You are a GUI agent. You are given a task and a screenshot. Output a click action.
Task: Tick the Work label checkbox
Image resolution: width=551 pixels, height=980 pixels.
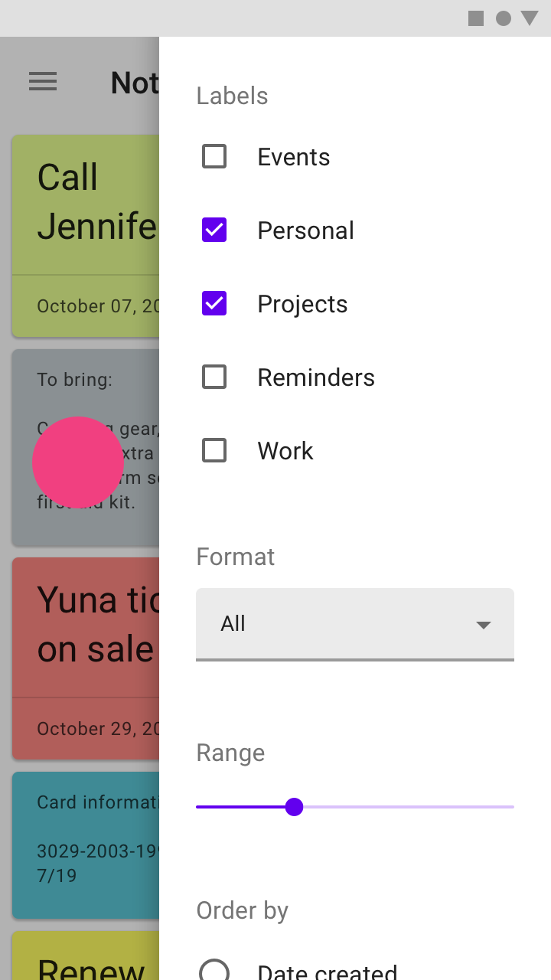pyautogui.click(x=214, y=450)
